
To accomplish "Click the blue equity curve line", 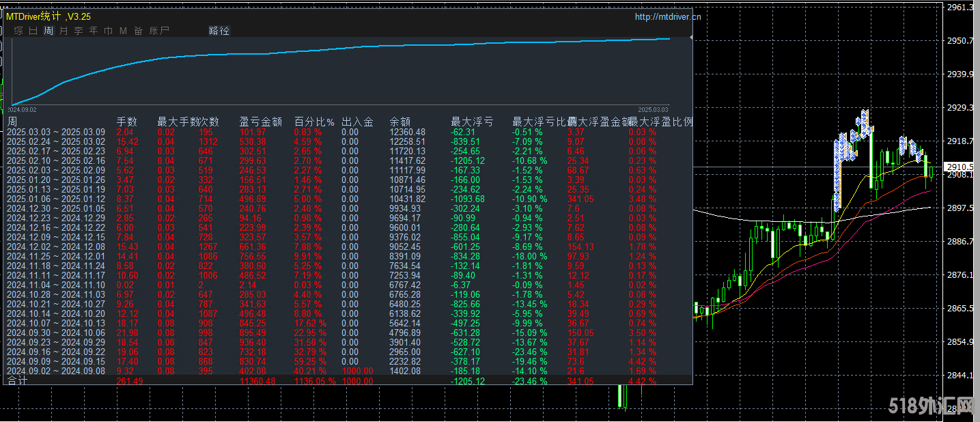I will [341, 49].
